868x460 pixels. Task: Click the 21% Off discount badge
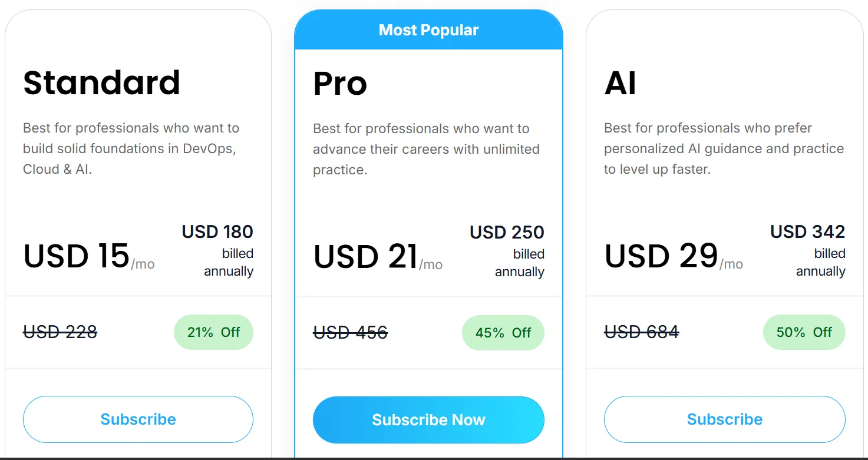click(213, 332)
